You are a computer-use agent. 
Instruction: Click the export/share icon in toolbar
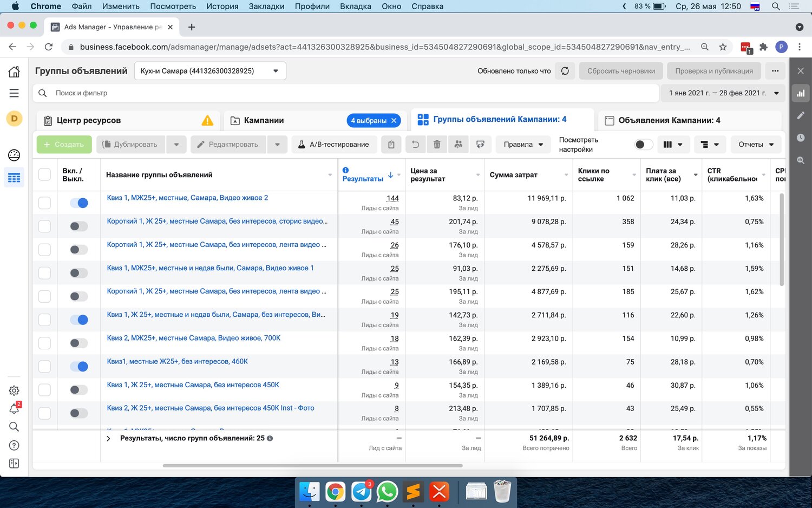[480, 145]
